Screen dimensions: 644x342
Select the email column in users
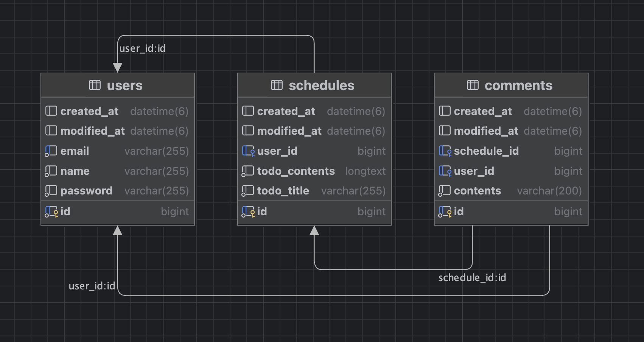[x=118, y=151]
